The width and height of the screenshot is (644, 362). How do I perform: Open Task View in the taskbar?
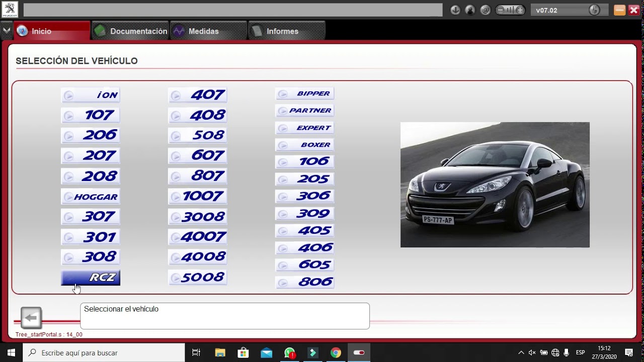pyautogui.click(x=196, y=352)
